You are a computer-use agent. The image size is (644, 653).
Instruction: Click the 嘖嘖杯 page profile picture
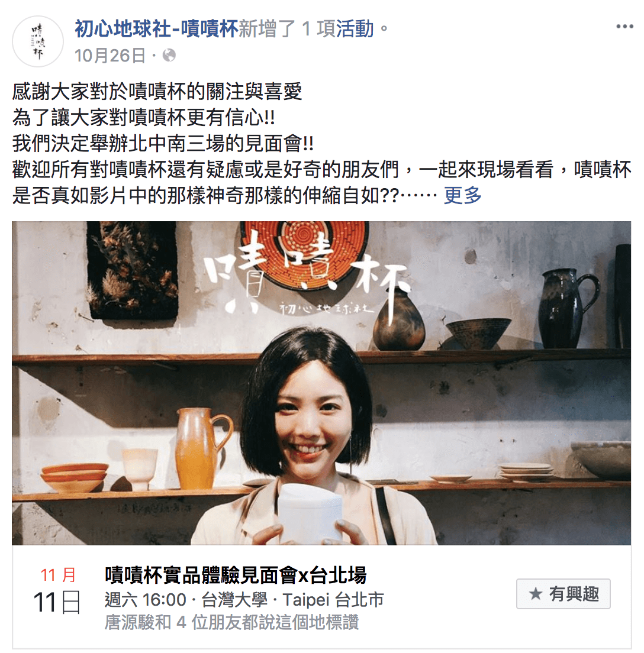click(37, 41)
